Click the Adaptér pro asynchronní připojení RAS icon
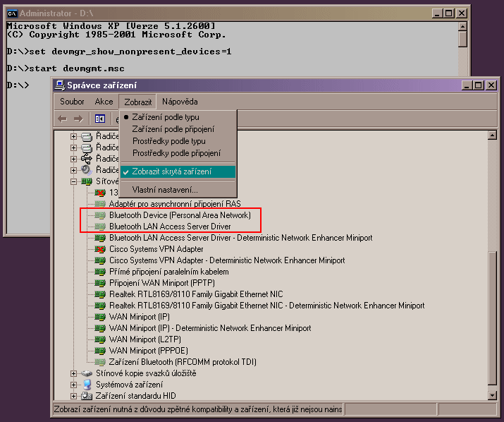 point(100,204)
